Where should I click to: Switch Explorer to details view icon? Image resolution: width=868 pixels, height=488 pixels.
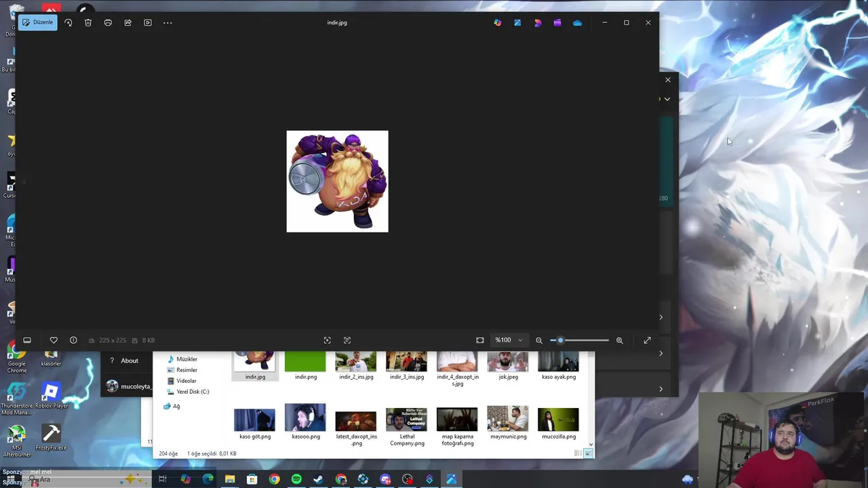pyautogui.click(x=578, y=453)
